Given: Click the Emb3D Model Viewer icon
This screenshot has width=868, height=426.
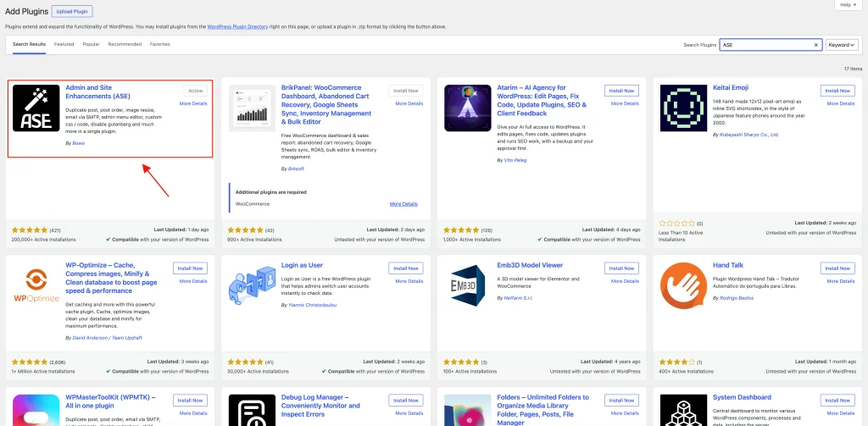Looking at the screenshot, I should [x=468, y=285].
